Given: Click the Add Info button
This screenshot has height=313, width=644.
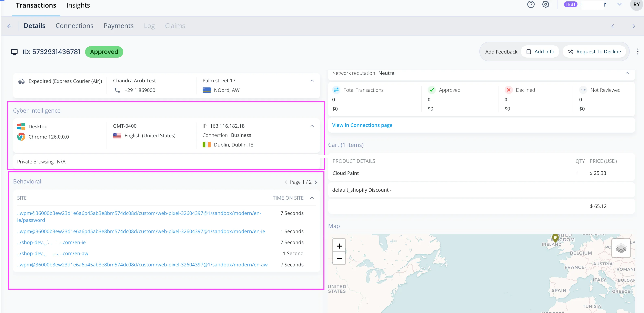Looking at the screenshot, I should (540, 51).
